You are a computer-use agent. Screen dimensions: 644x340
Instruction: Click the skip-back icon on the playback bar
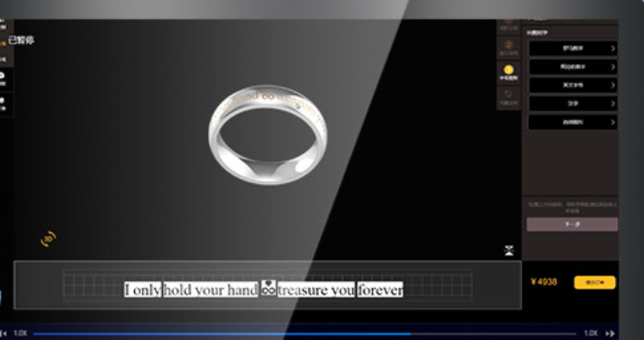tap(3, 333)
